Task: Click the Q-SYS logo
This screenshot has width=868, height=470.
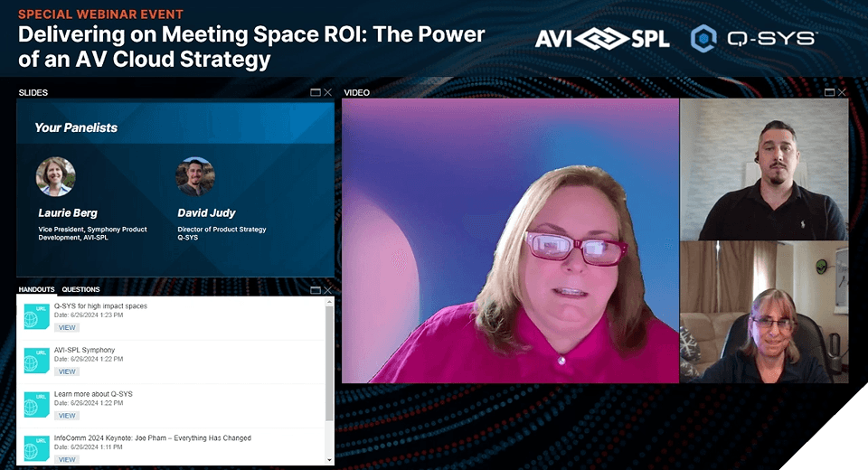Action: coord(754,39)
